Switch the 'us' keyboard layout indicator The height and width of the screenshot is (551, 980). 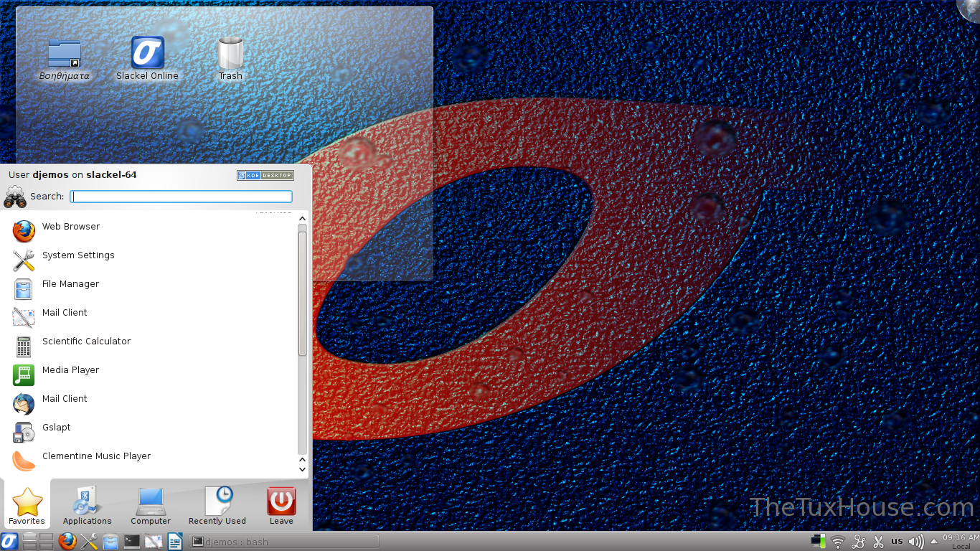pyautogui.click(x=897, y=541)
